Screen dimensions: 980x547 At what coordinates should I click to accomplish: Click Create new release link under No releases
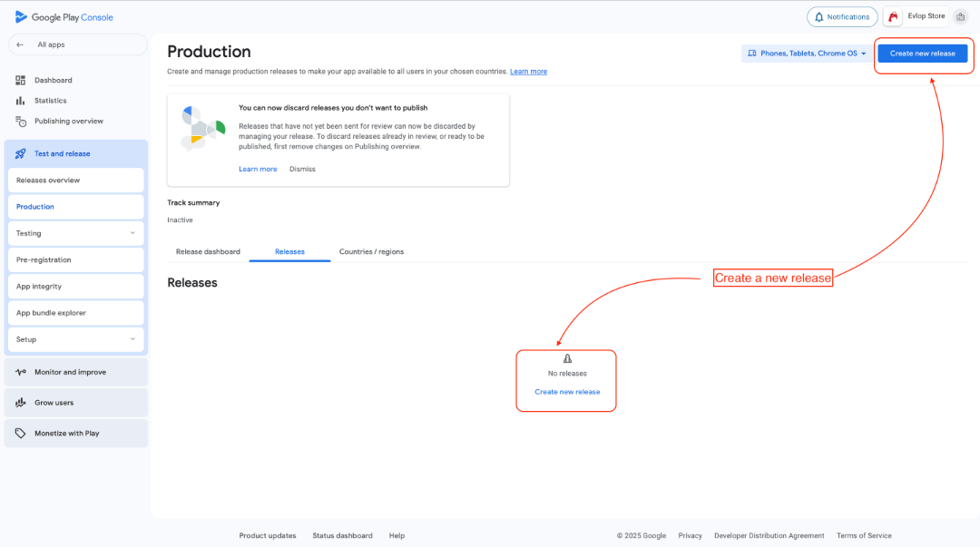[567, 392]
